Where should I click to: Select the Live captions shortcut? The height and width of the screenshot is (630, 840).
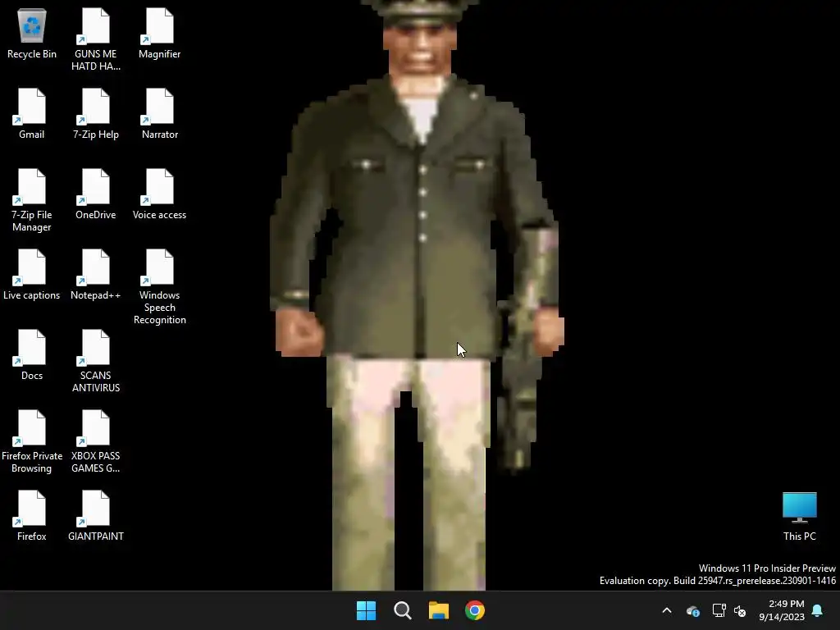[32, 275]
